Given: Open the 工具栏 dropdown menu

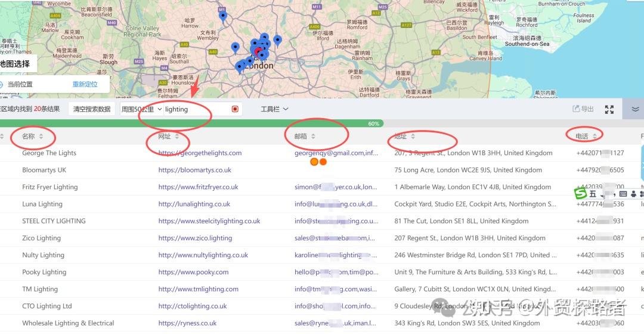Looking at the screenshot, I should pos(274,109).
